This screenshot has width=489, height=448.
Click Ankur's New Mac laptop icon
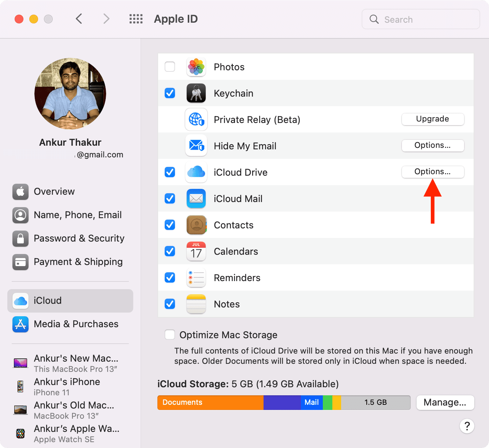click(x=20, y=363)
